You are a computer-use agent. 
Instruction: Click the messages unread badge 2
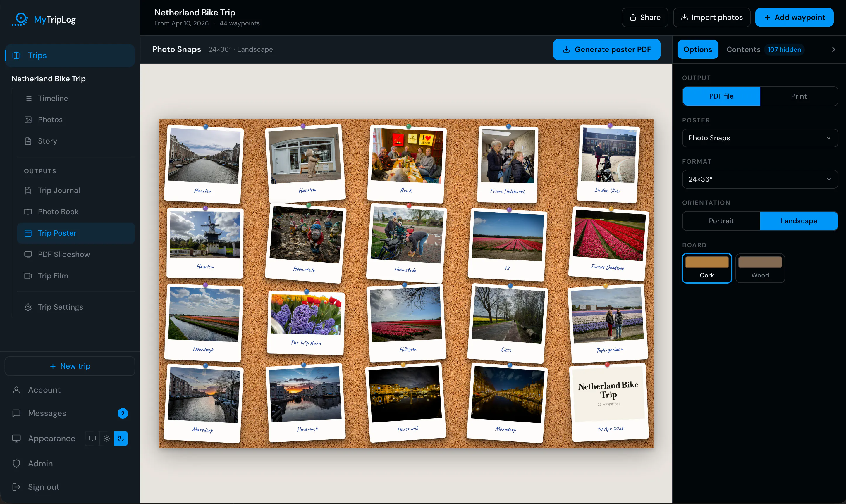coord(123,413)
